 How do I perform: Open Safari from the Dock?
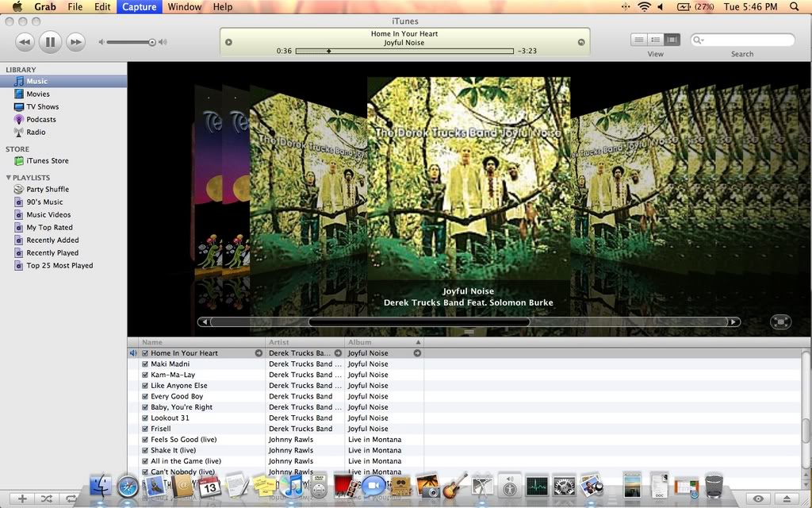click(x=128, y=487)
